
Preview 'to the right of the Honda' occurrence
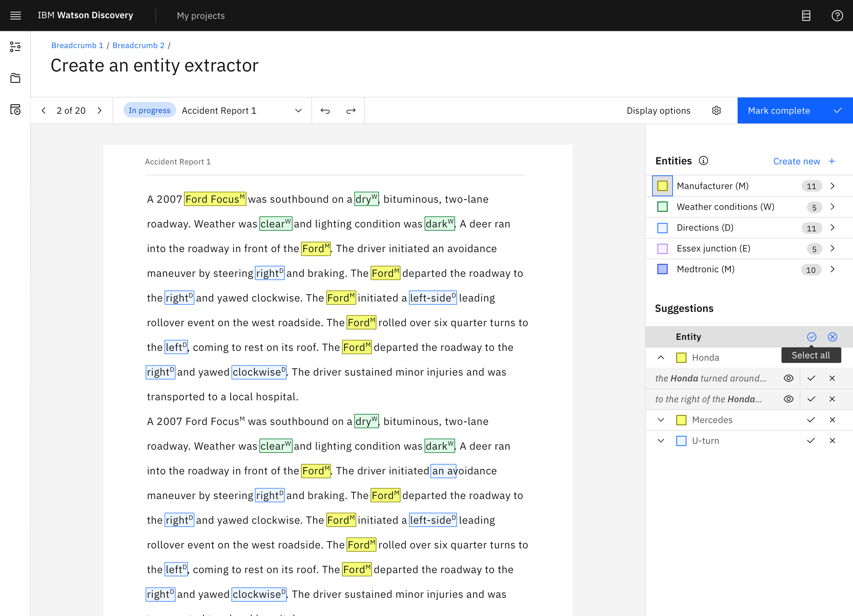[x=788, y=399]
